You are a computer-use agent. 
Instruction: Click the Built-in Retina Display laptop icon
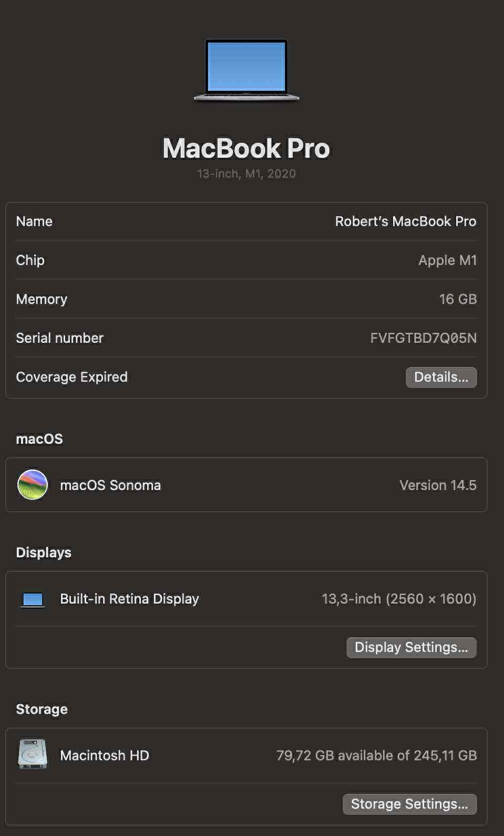(33, 599)
